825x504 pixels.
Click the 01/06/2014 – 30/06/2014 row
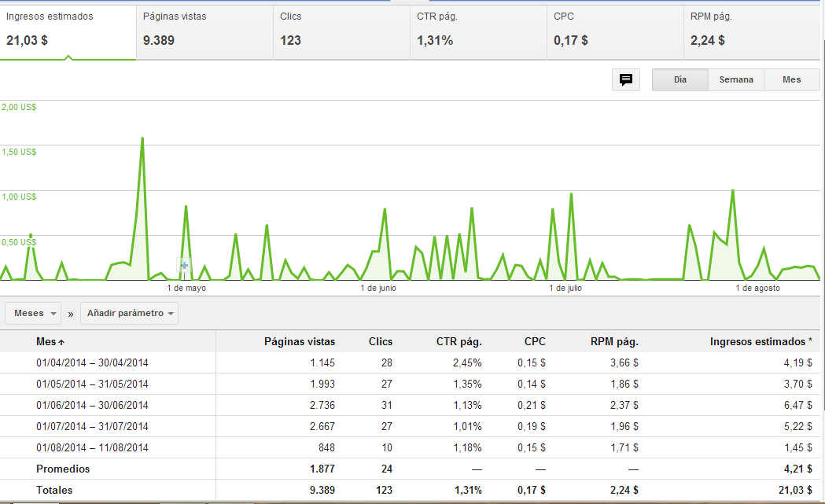pos(410,406)
